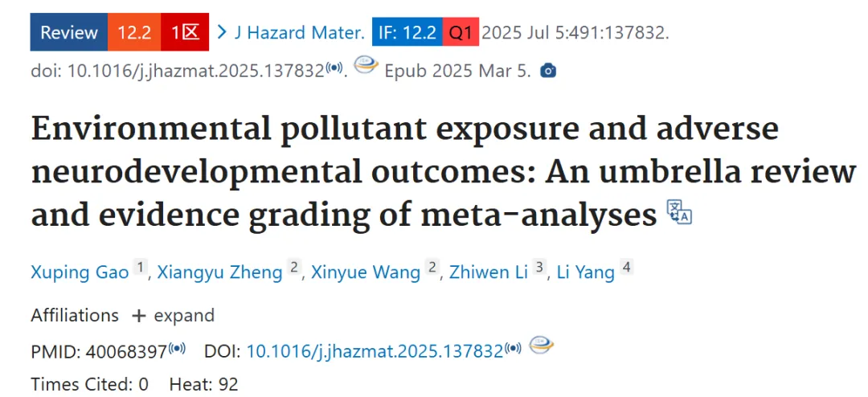
Task: Open the J Hazard Mater. journal link
Action: click(300, 33)
